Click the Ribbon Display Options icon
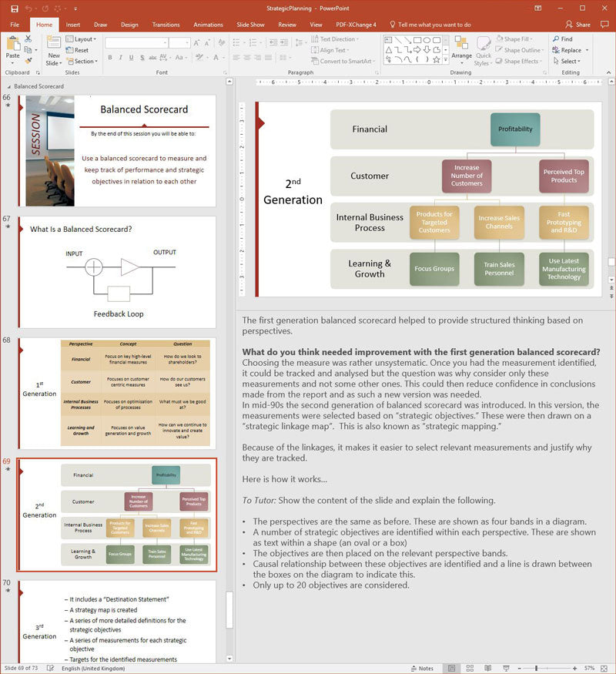Image resolution: width=616 pixels, height=674 pixels. (x=537, y=8)
